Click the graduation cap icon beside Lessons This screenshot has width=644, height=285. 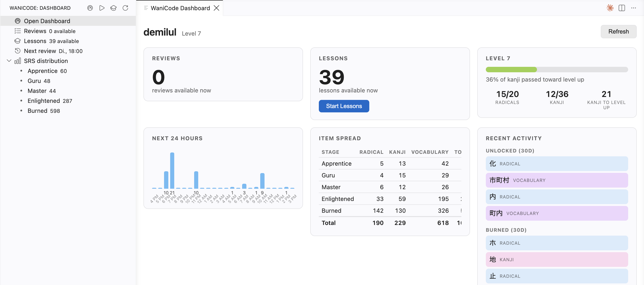17,41
